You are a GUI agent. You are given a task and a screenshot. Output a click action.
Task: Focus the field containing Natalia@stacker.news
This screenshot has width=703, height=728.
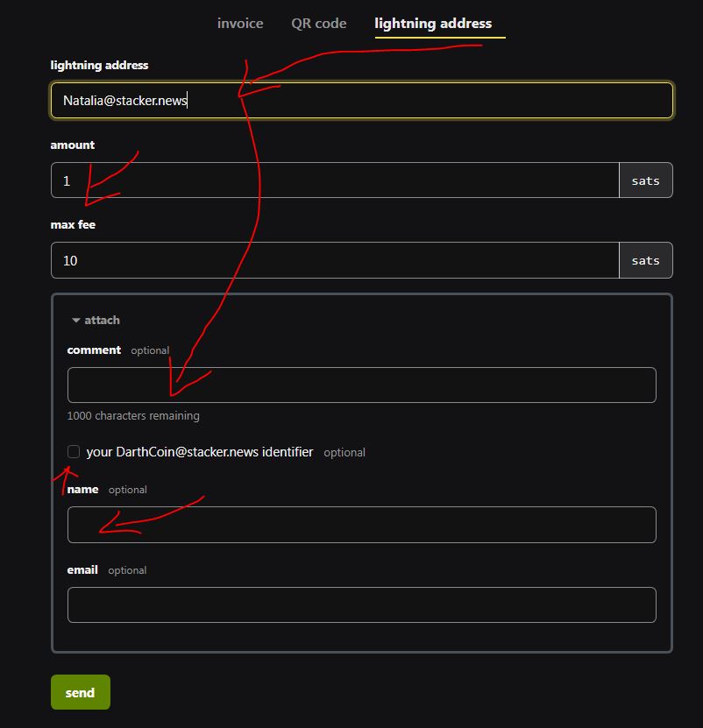361,101
